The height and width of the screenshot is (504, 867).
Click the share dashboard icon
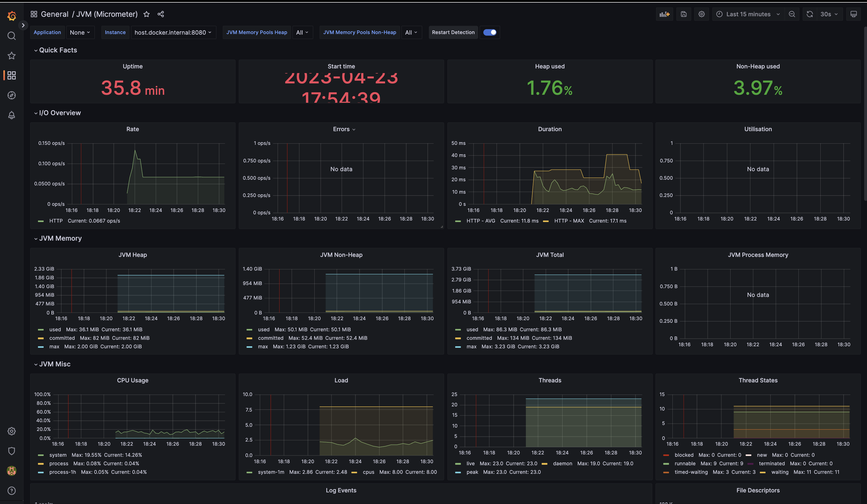(x=161, y=14)
